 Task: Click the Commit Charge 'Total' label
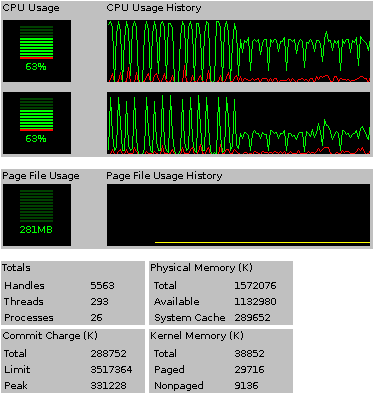click(x=15, y=354)
